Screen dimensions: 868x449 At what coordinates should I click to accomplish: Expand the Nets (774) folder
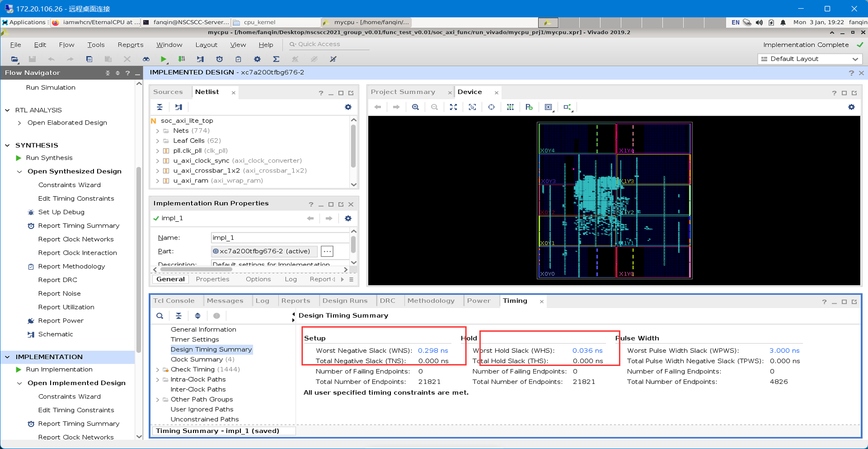pyautogui.click(x=158, y=131)
